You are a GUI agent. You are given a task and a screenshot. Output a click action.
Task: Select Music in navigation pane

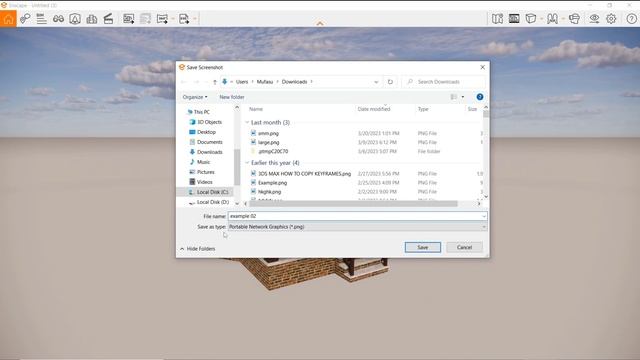tap(199, 162)
